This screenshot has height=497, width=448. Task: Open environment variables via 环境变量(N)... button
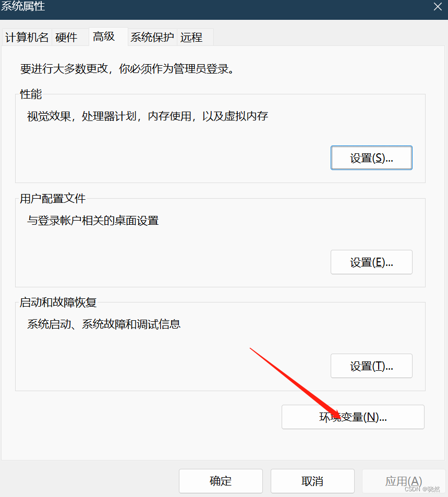[x=353, y=417]
